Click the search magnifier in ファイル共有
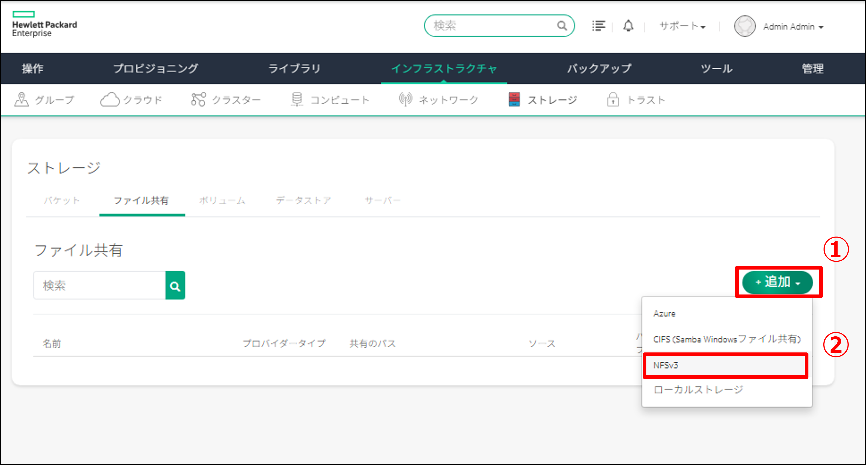868x465 pixels. click(175, 285)
